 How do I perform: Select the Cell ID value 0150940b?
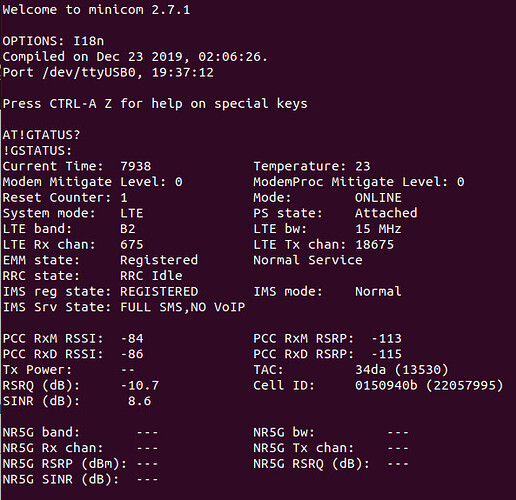tap(386, 386)
